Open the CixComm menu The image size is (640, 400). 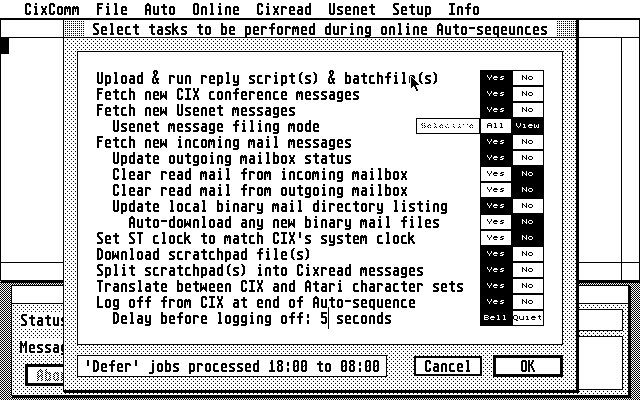tap(51, 9)
